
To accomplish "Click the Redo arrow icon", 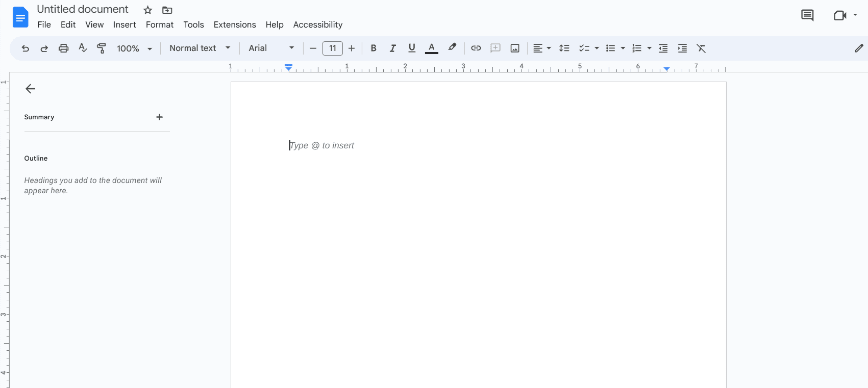I will point(44,48).
